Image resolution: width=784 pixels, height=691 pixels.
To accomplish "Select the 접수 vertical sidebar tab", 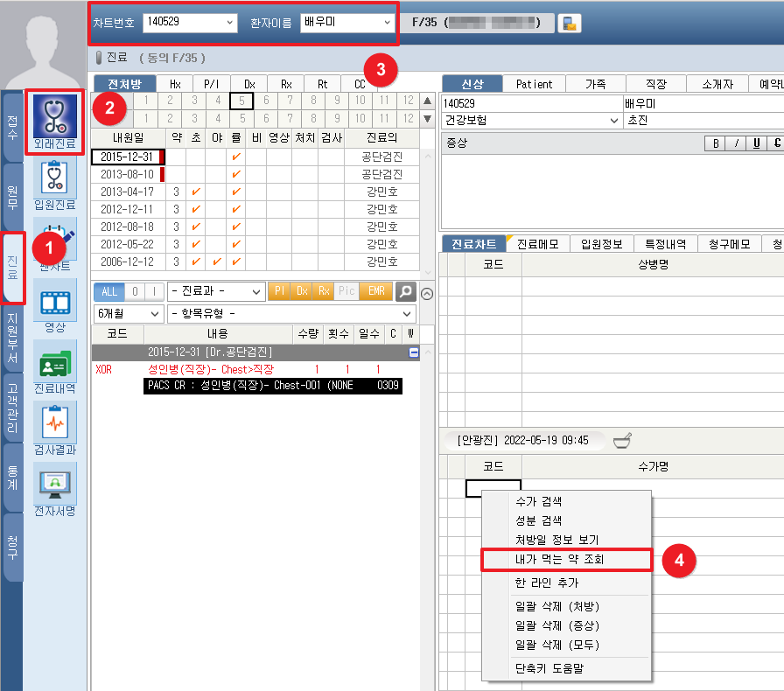I will (x=12, y=125).
